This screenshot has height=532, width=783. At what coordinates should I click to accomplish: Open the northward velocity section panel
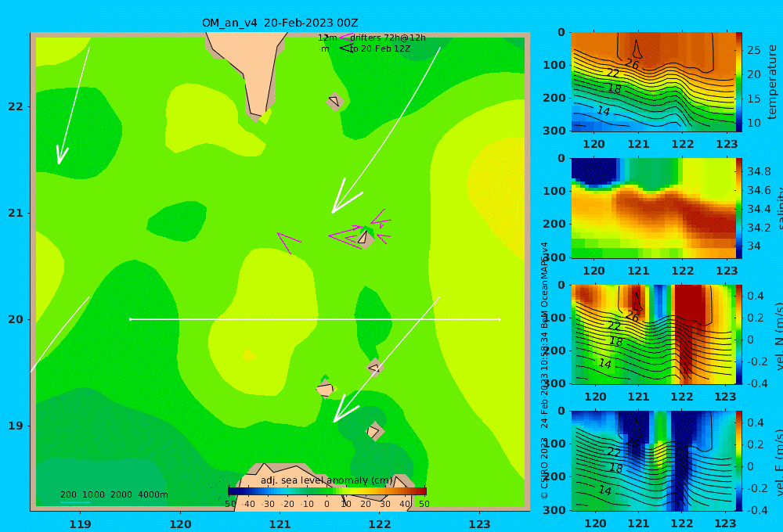pyautogui.click(x=653, y=334)
